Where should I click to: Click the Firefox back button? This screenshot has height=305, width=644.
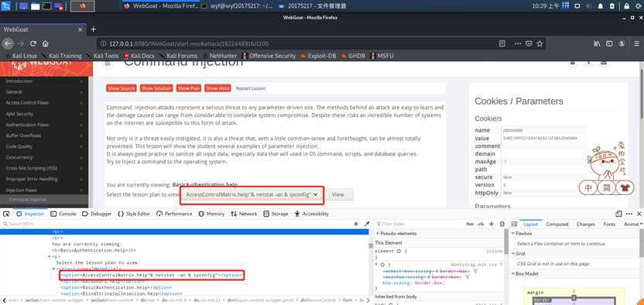[x=8, y=43]
